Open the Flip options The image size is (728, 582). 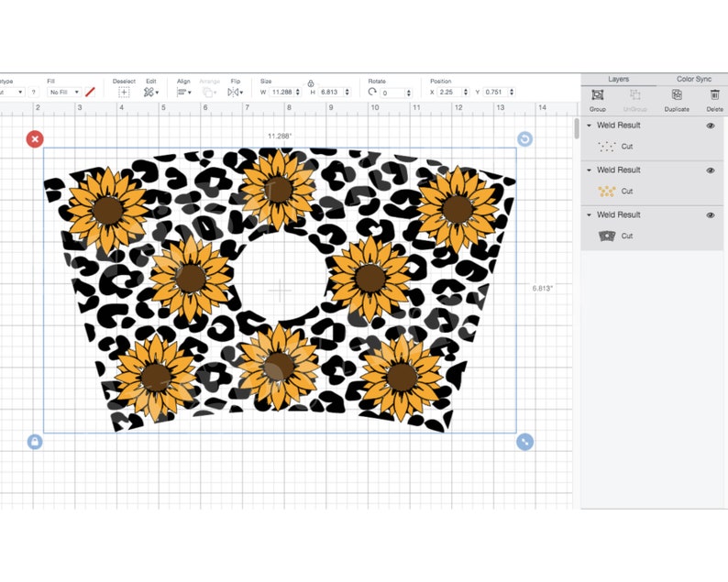(236, 93)
